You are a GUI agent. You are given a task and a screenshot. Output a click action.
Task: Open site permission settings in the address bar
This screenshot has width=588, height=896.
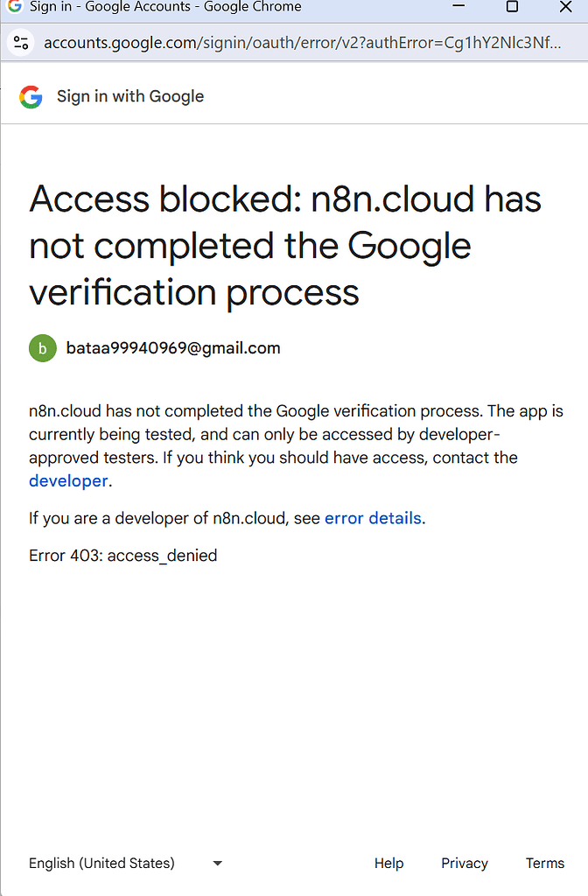tap(20, 41)
